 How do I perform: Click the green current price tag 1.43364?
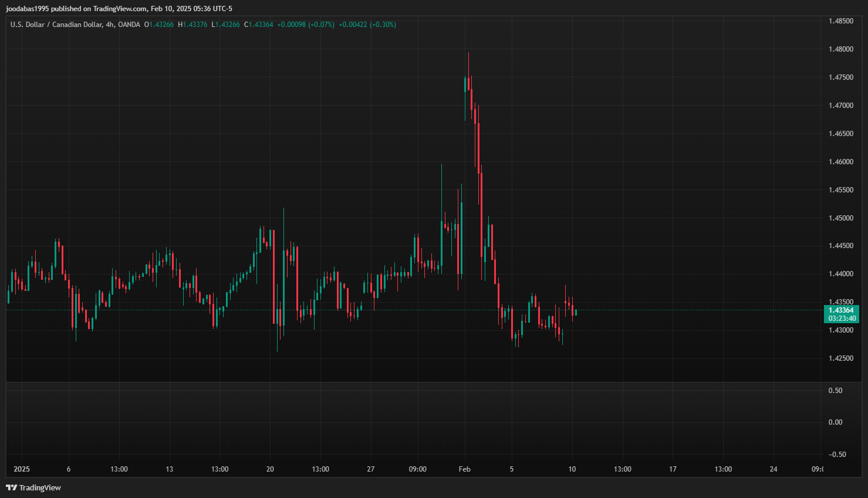[x=840, y=310]
